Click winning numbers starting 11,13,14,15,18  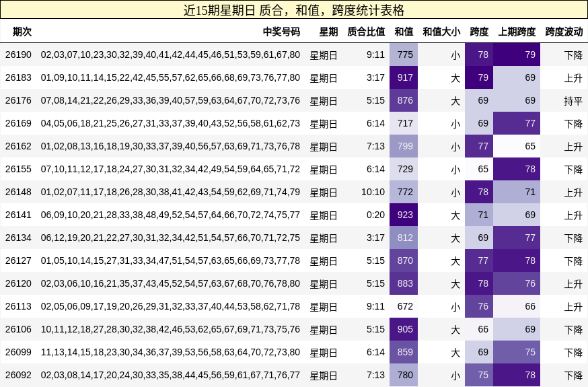(170, 352)
